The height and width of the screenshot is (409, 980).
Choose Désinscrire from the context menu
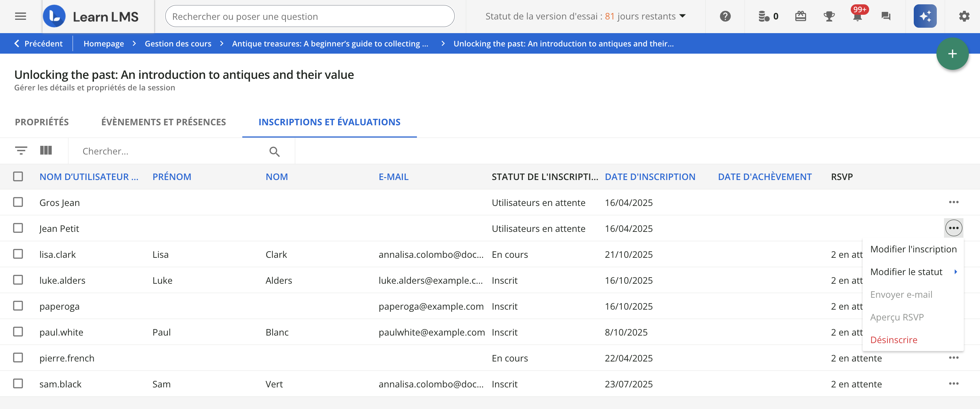pos(894,340)
